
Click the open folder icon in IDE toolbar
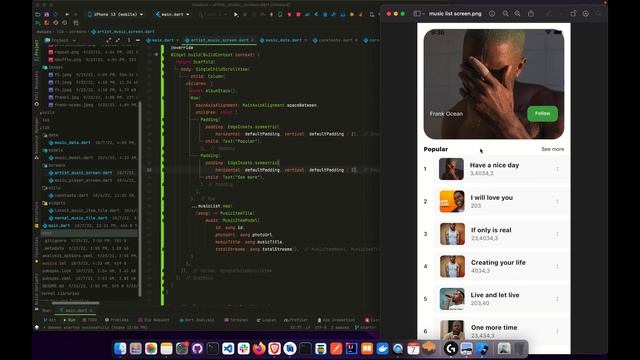[38, 14]
